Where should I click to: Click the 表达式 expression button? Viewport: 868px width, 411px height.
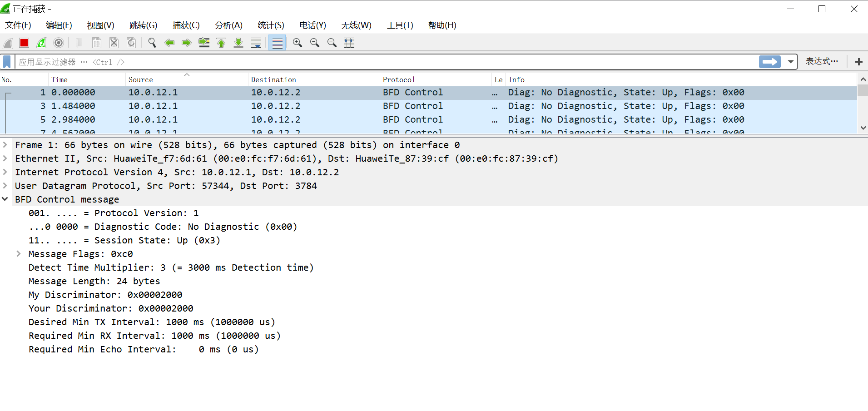pyautogui.click(x=822, y=62)
